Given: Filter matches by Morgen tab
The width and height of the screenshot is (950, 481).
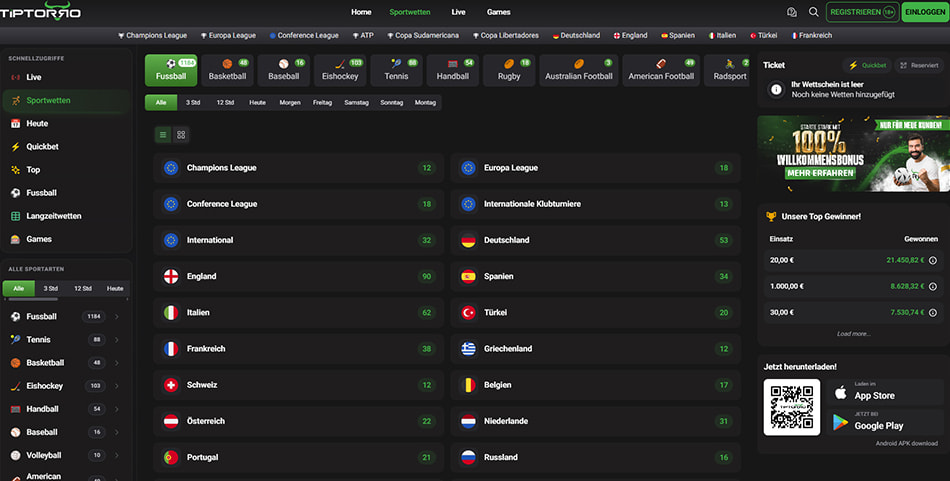Looking at the screenshot, I should coord(290,102).
